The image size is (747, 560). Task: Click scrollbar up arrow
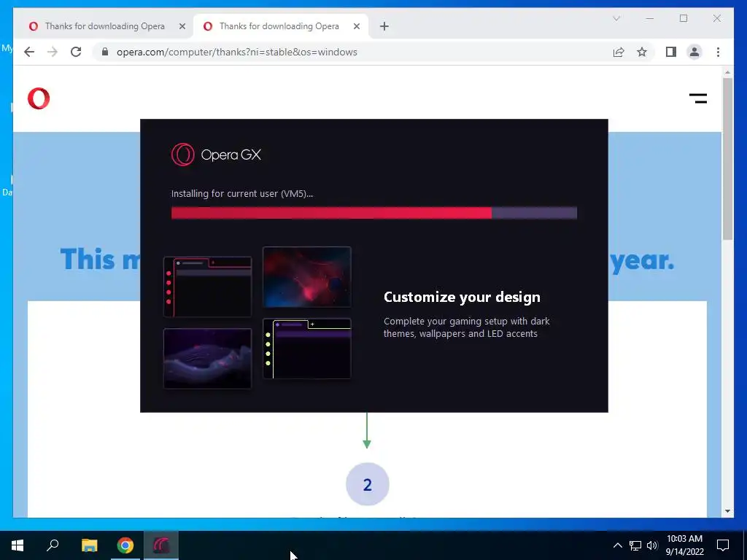pos(727,72)
